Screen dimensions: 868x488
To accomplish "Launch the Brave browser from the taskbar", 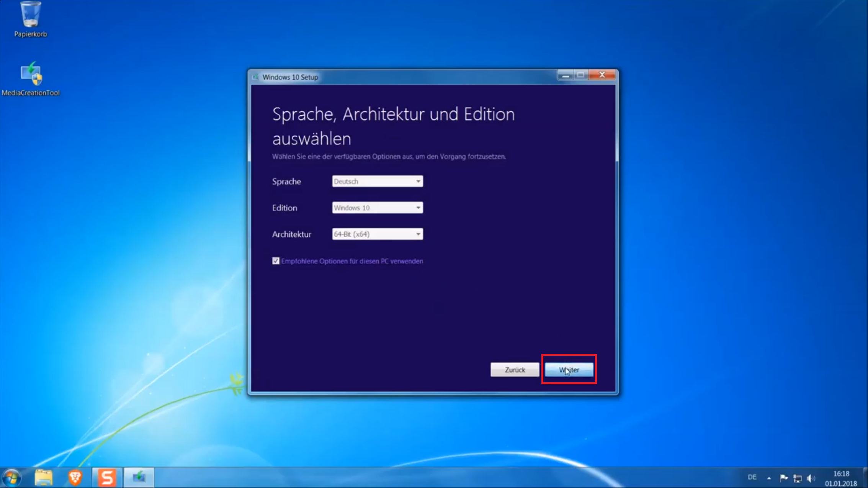I will (75, 478).
